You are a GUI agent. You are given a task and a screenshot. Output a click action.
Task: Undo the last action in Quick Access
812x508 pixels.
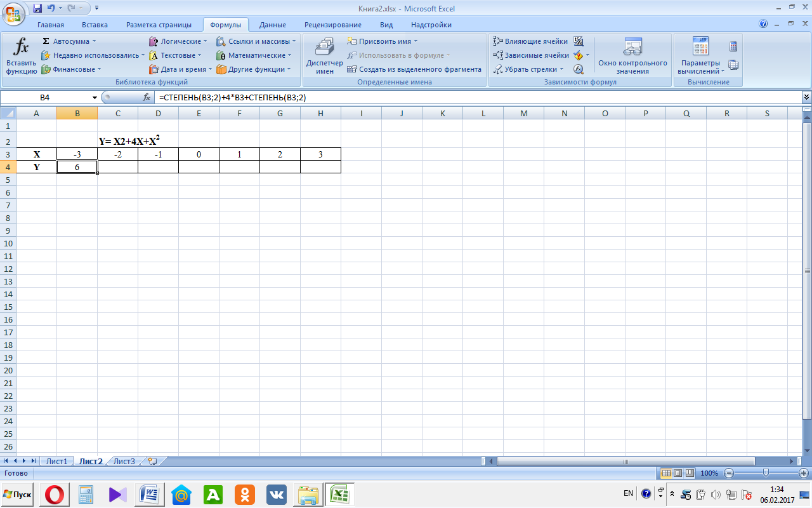(x=51, y=8)
